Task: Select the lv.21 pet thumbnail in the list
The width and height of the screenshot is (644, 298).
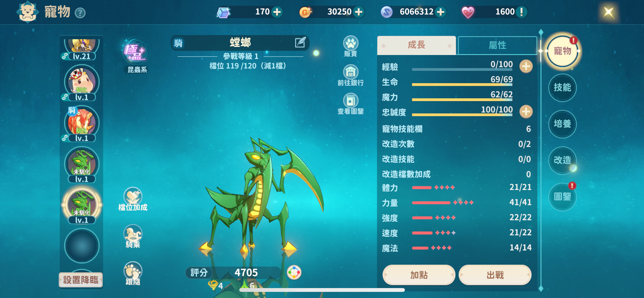Action: [82, 49]
